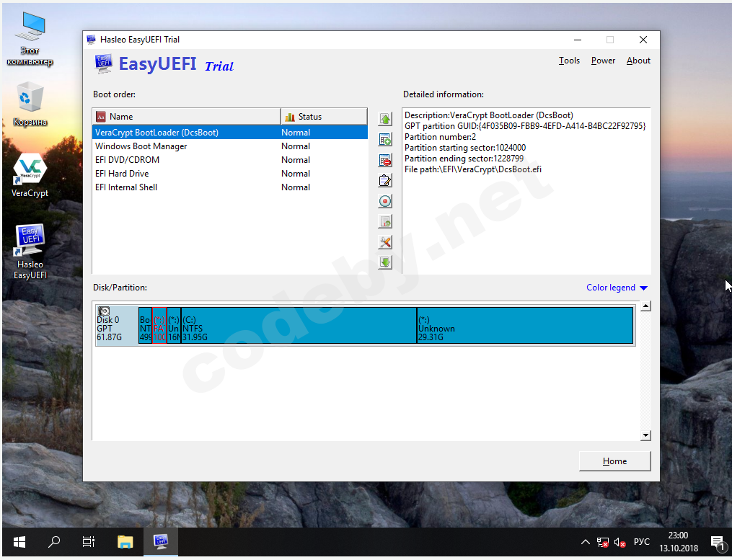Click the РУС language indicator

[x=641, y=542]
